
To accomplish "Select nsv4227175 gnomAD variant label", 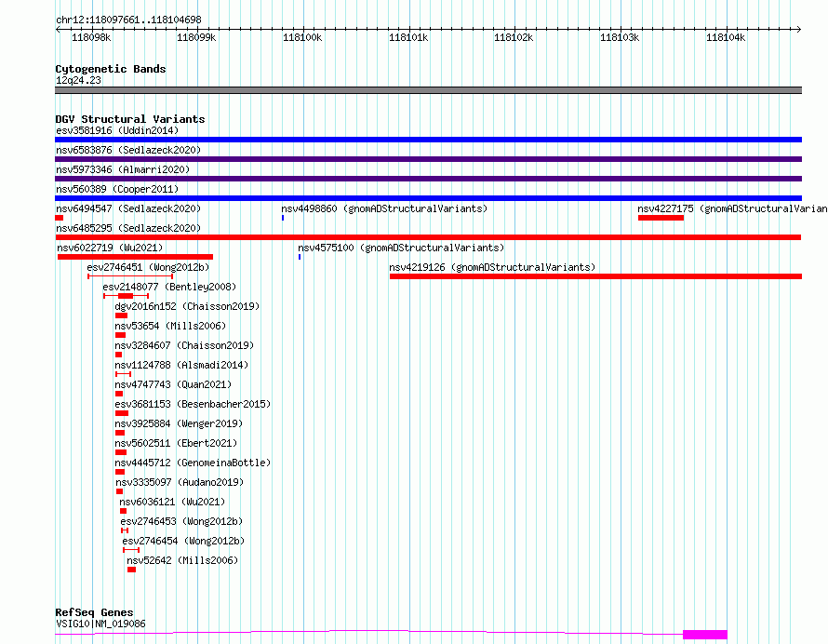I will pyautogui.click(x=732, y=208).
